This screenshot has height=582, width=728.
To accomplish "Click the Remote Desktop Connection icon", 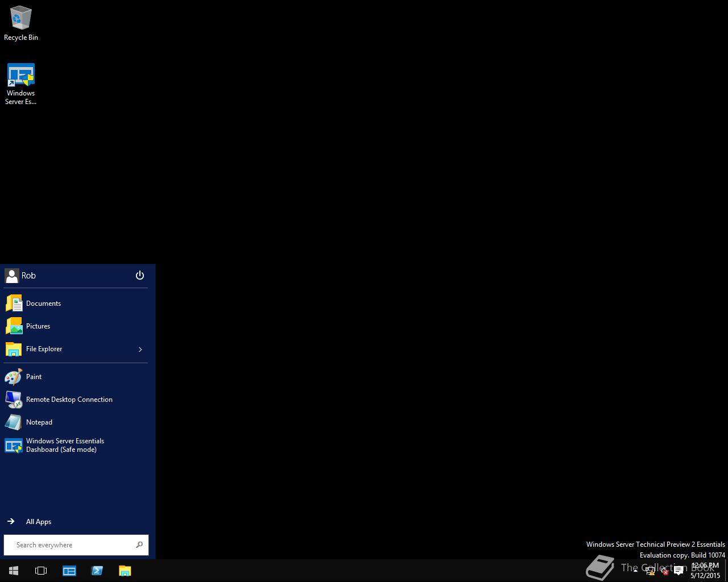I will point(14,400).
